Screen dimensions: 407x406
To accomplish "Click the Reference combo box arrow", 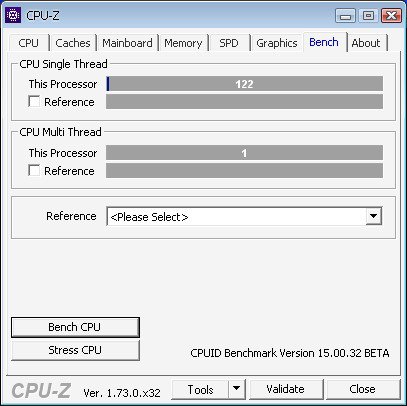I will [373, 216].
